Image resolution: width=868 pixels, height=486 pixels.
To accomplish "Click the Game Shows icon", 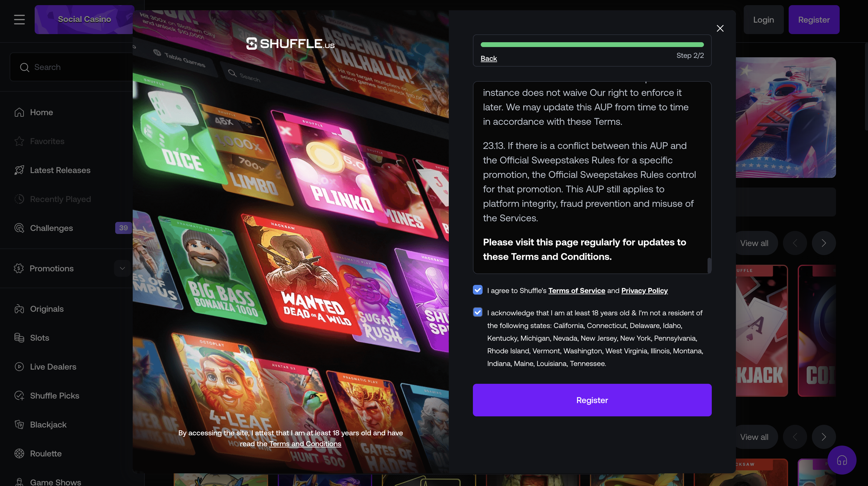I will (x=19, y=482).
